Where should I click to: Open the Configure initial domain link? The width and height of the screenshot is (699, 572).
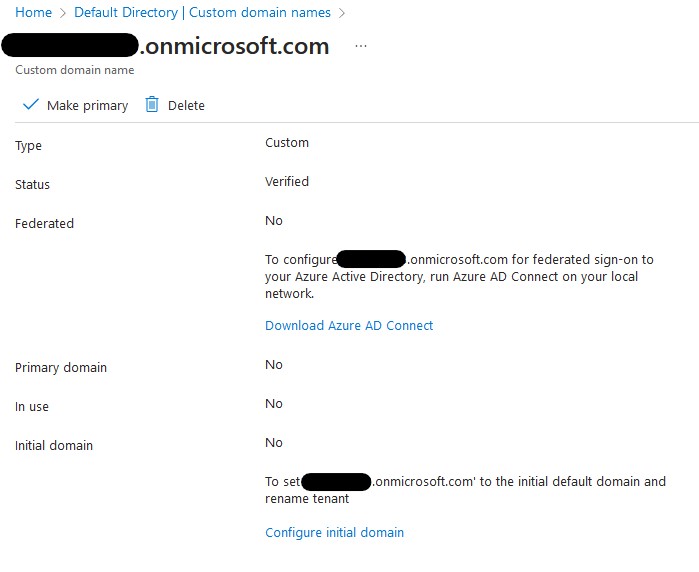334,532
